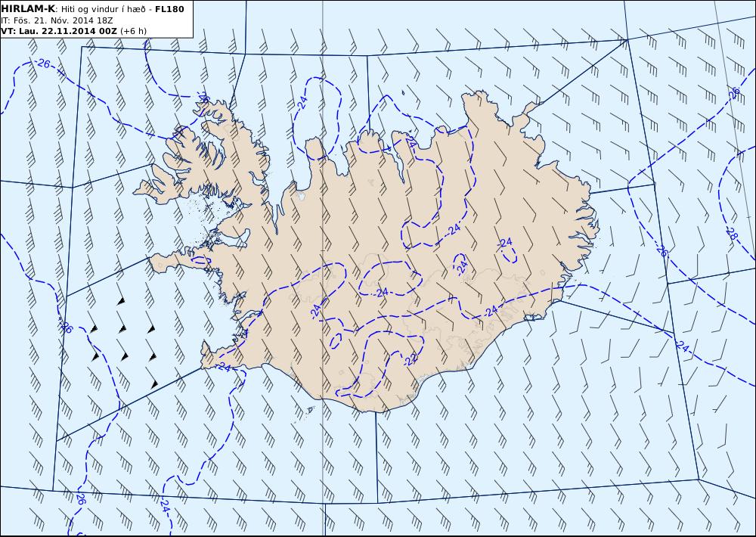Click the valid time line 'VT: Lau. 22.11.2014 00Z'

point(59,31)
